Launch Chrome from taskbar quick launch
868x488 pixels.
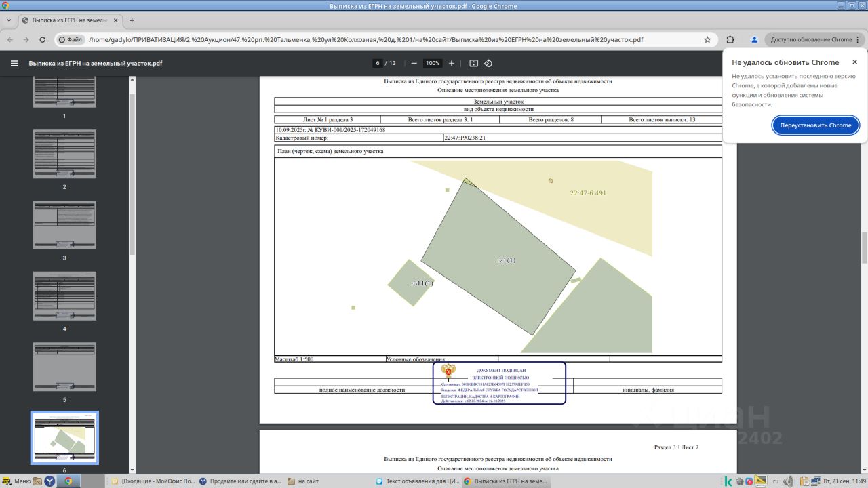[x=68, y=481]
